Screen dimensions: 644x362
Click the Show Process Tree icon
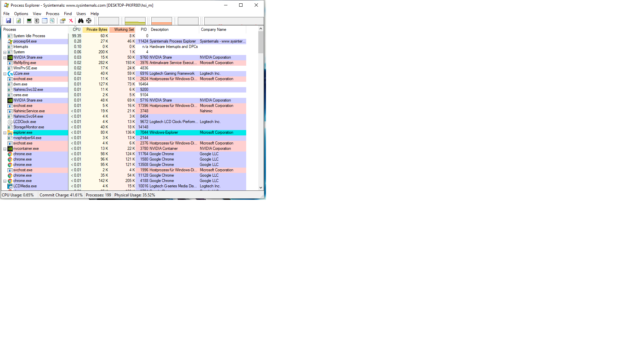(37, 21)
